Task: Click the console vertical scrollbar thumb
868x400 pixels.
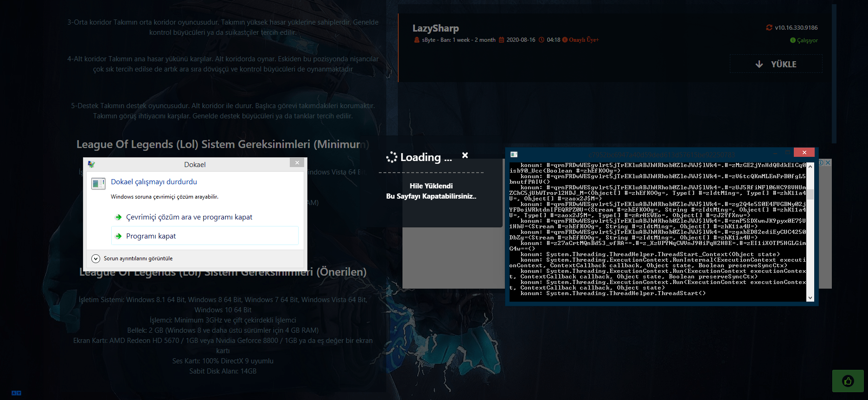Action: (x=810, y=194)
